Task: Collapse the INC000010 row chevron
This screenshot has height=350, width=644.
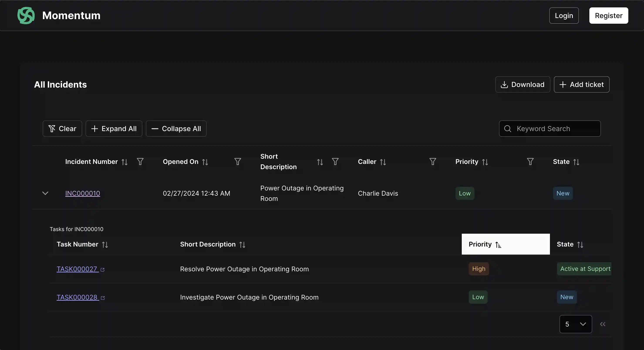Action: click(x=45, y=193)
